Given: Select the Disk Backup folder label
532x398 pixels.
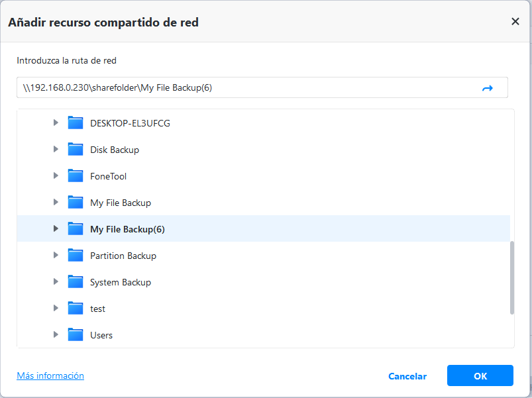Looking at the screenshot, I should [115, 150].
